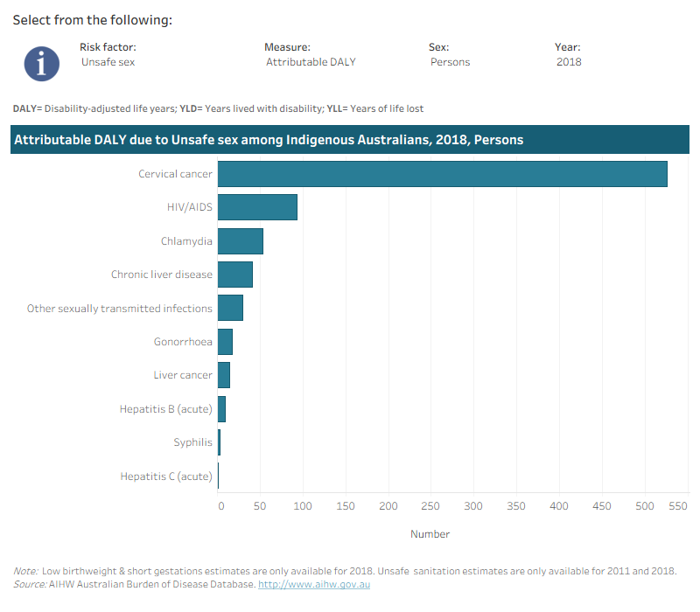This screenshot has width=700, height=612.
Task: Click the Other sexually transmitted infections label
Action: tap(119, 309)
